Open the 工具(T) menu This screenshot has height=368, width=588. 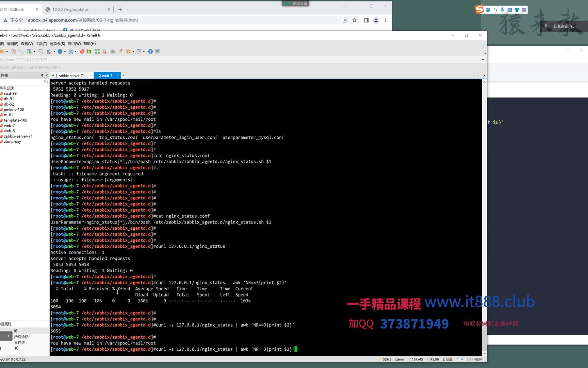tap(41, 44)
